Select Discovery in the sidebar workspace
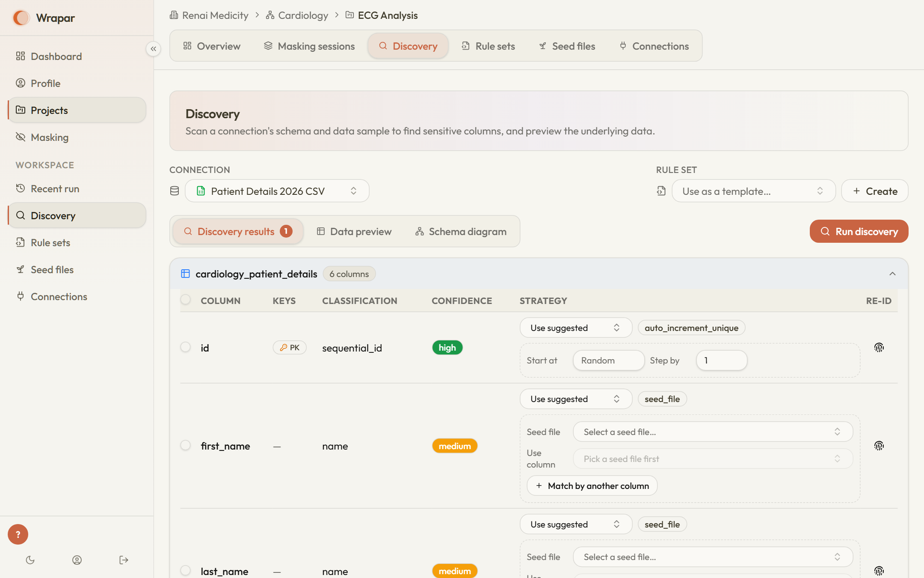The height and width of the screenshot is (578, 924). pyautogui.click(x=77, y=215)
